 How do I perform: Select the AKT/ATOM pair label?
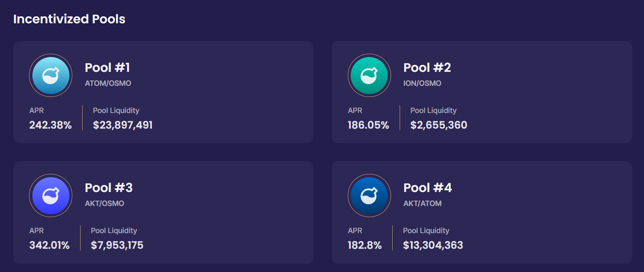pyautogui.click(x=422, y=203)
